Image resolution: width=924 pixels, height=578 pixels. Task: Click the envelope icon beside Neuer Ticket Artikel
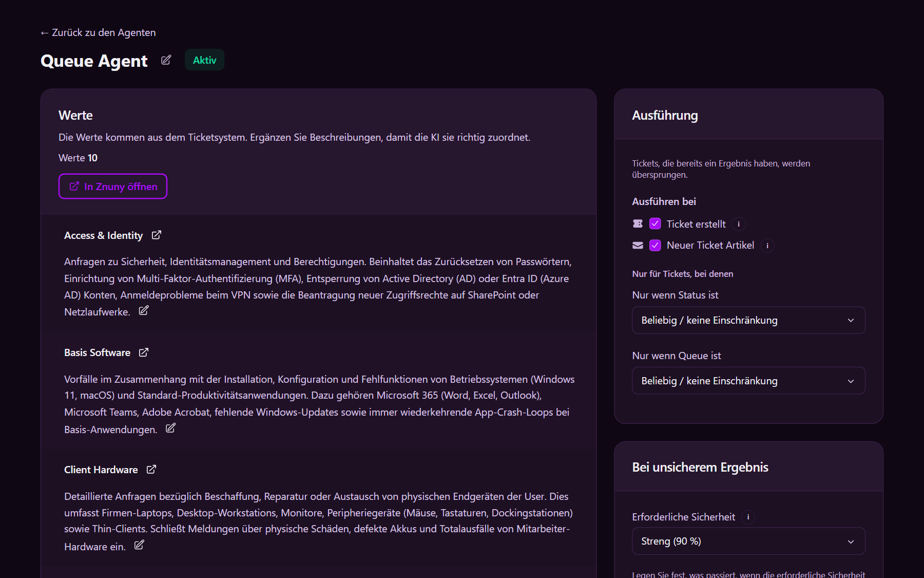pos(638,245)
